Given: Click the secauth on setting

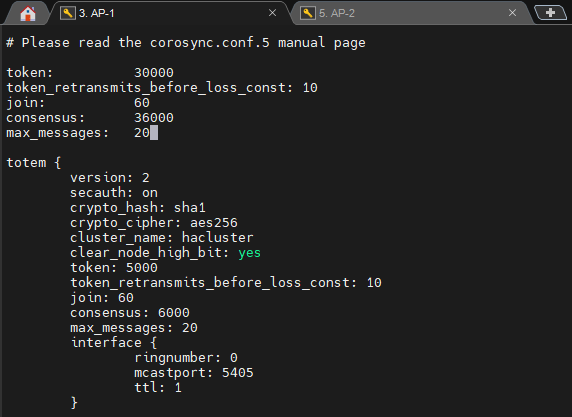Looking at the screenshot, I should [x=114, y=193].
